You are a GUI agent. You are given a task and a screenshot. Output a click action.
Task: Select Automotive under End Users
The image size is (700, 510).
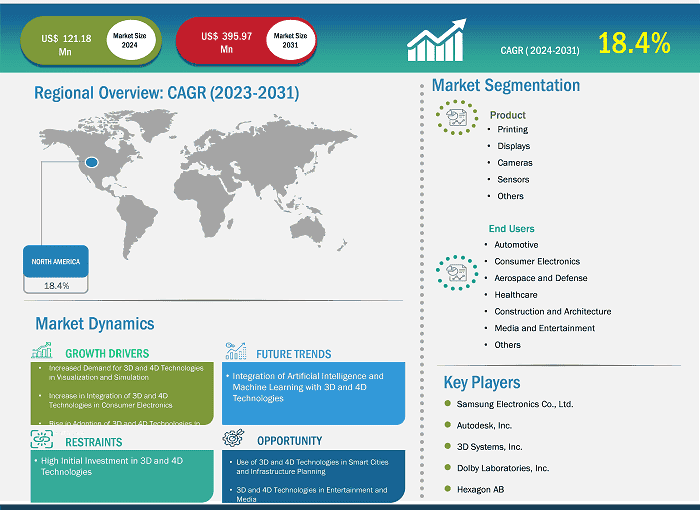point(516,245)
